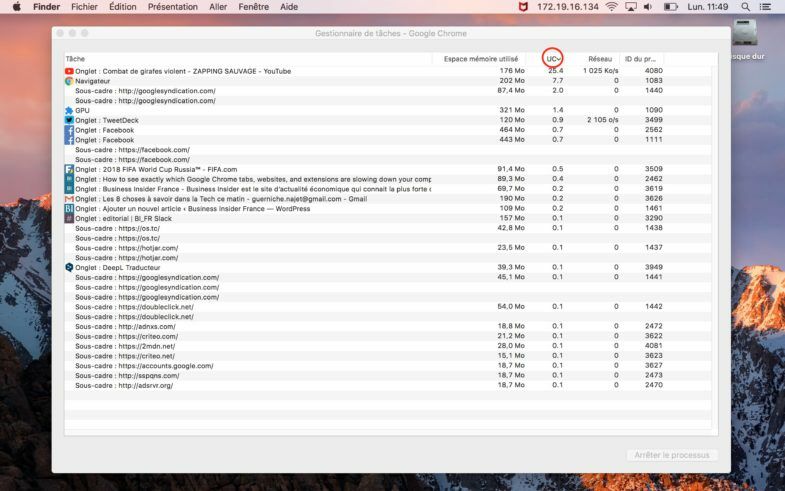Screen dimensions: 785x491
Task: Open the Finder menu
Action: point(47,7)
